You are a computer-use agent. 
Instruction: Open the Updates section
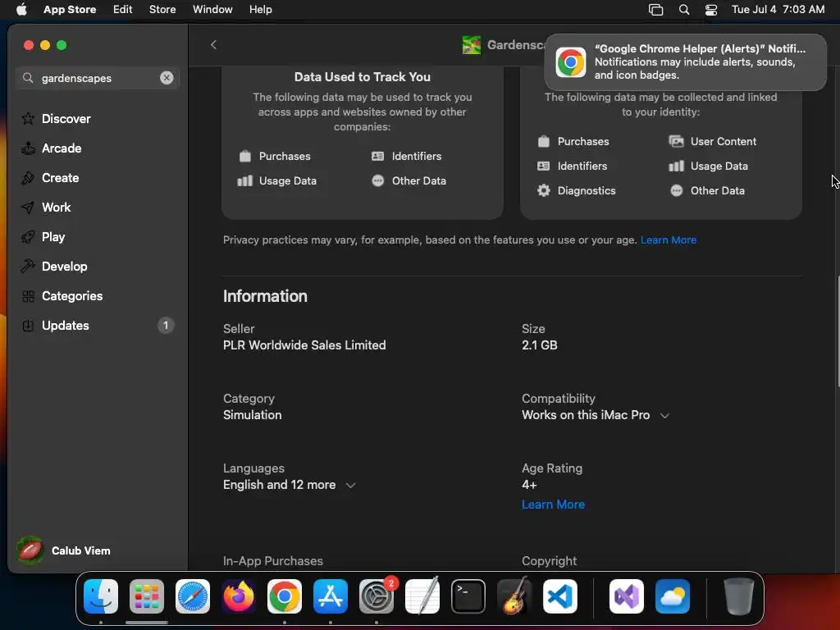pos(97,325)
